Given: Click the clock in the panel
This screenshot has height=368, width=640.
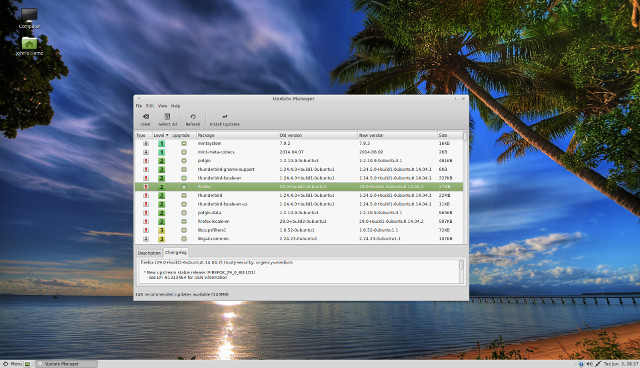Looking at the screenshot, I should [621, 364].
